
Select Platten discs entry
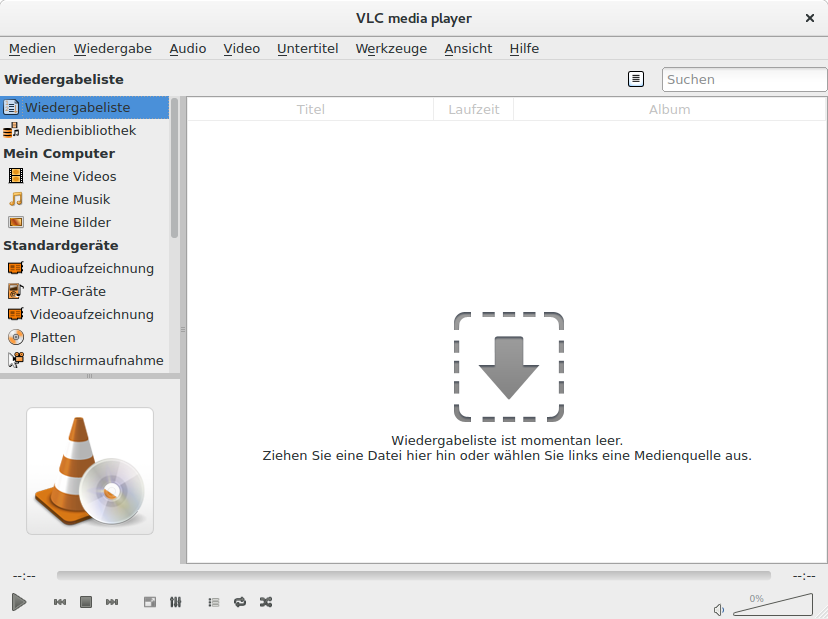pos(84,337)
